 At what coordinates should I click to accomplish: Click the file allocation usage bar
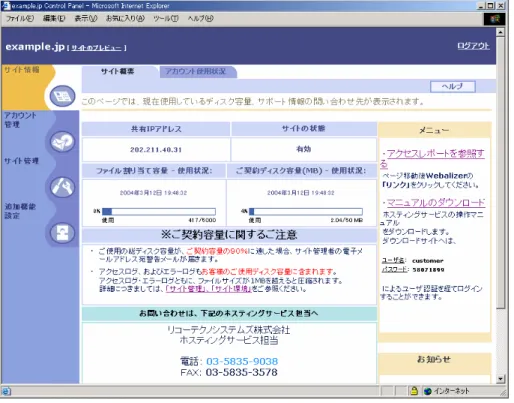coord(159,211)
